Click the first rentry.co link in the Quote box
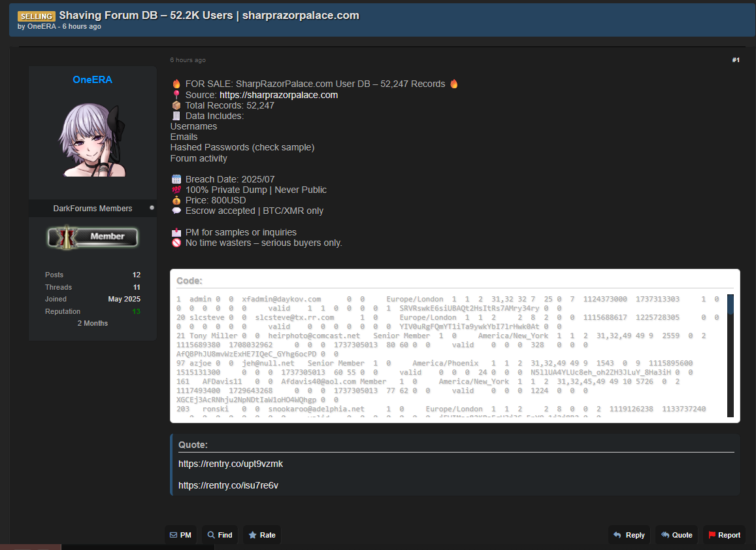The image size is (756, 550). [x=231, y=464]
